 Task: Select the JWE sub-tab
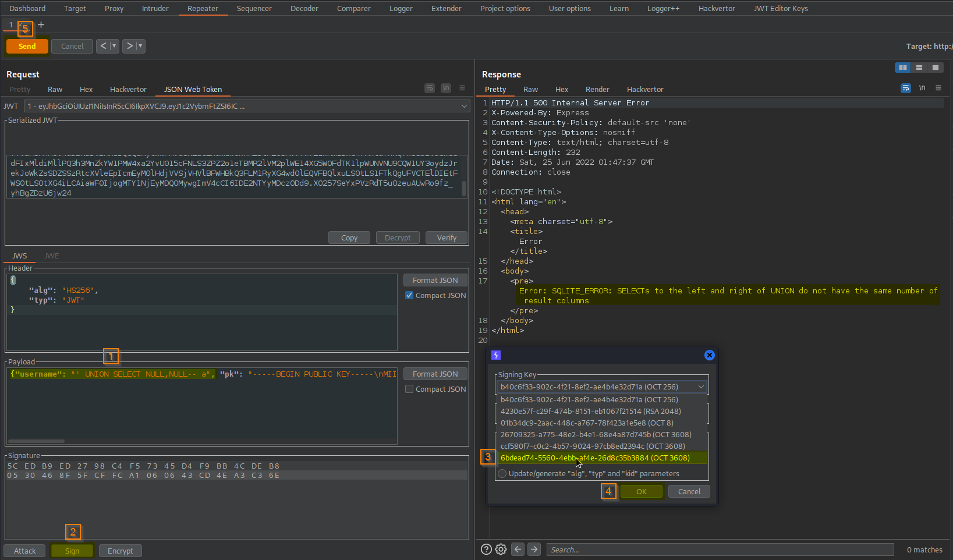pyautogui.click(x=52, y=256)
